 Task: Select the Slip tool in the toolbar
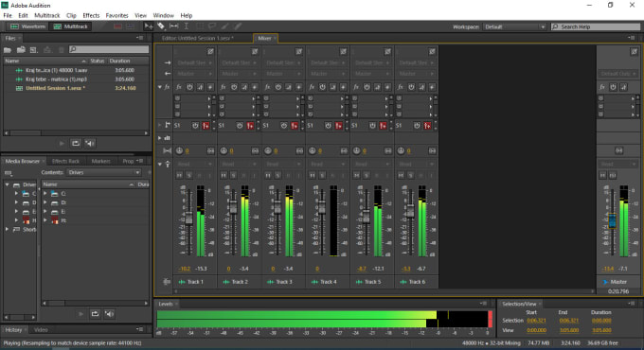(x=173, y=26)
